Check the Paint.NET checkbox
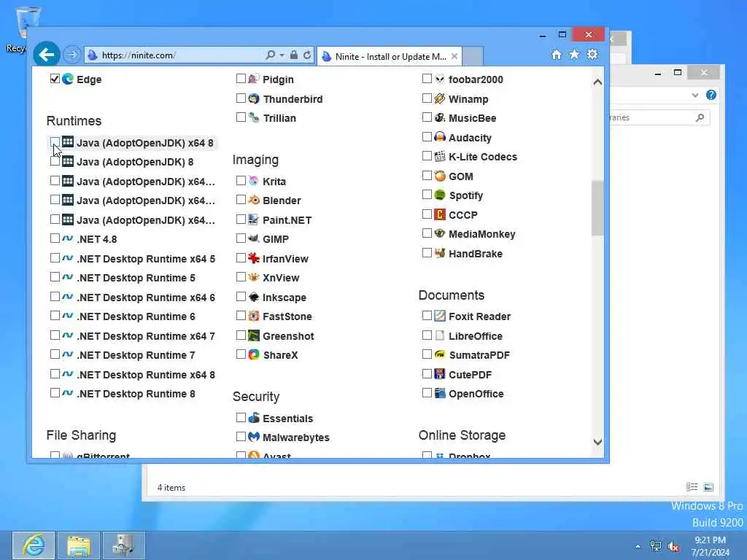 tap(241, 219)
